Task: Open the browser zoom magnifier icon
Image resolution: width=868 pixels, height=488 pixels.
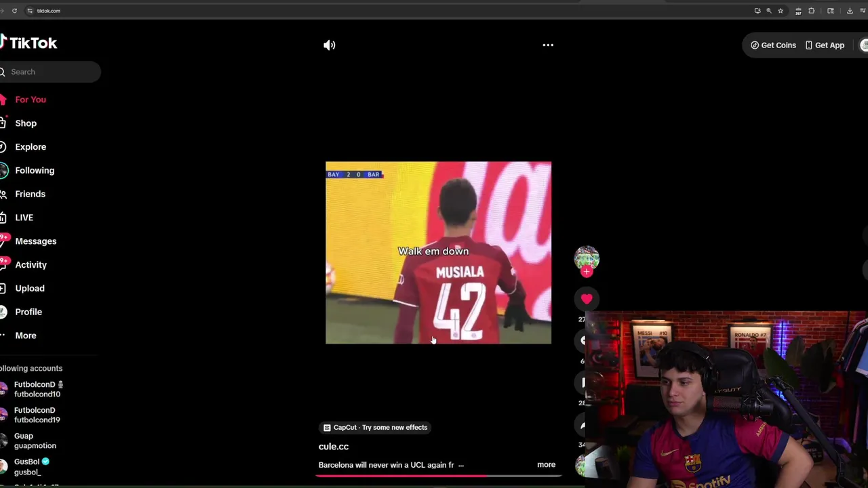Action: [x=769, y=11]
